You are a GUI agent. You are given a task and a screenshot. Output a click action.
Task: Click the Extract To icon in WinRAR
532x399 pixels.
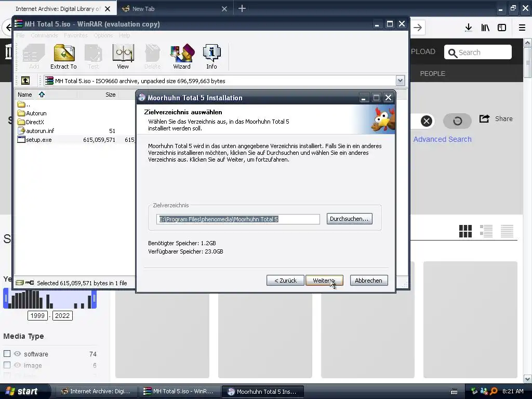pyautogui.click(x=64, y=57)
